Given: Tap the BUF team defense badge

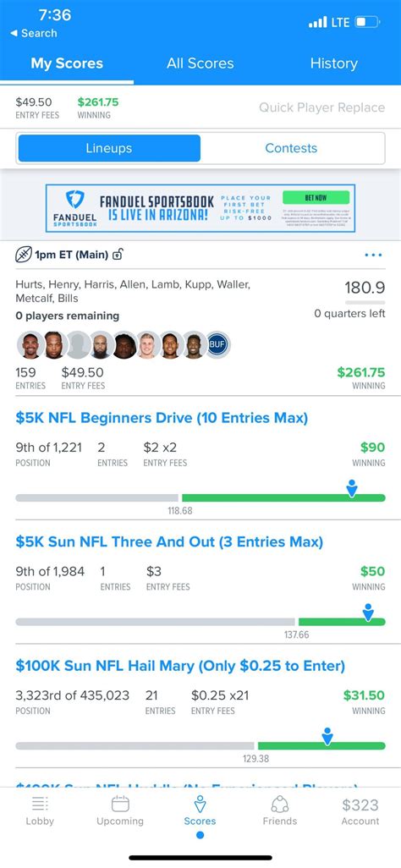Looking at the screenshot, I should (x=217, y=345).
